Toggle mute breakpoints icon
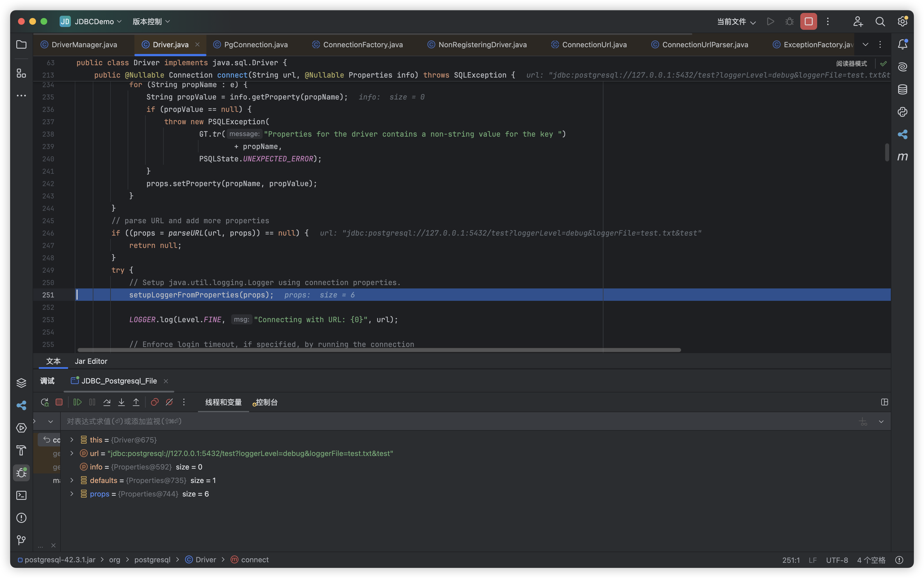The width and height of the screenshot is (924, 578). tap(169, 402)
